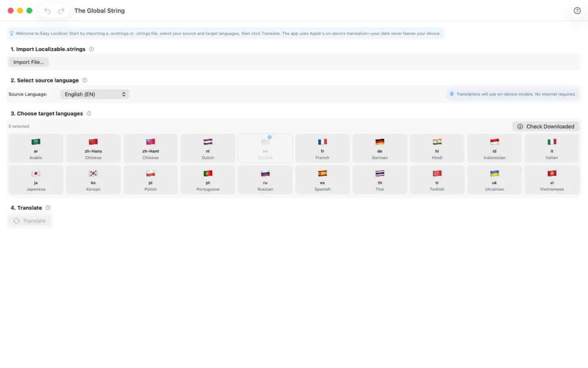Viewport: 588px width, 368px height.
Task: Click the on-device models info icon
Action: point(452,94)
